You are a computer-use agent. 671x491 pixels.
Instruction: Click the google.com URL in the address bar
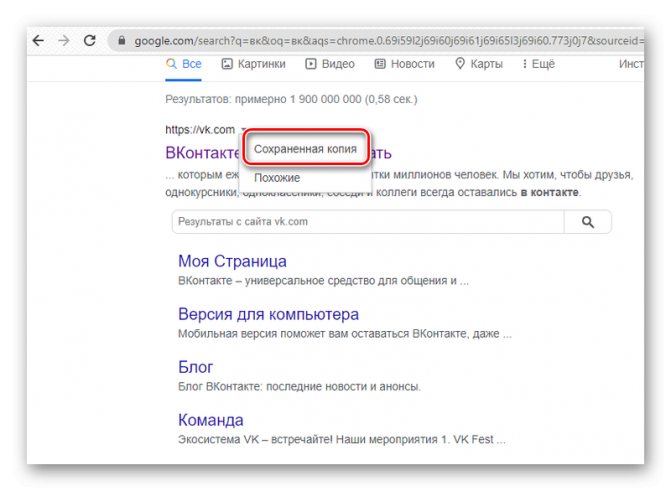pos(389,41)
